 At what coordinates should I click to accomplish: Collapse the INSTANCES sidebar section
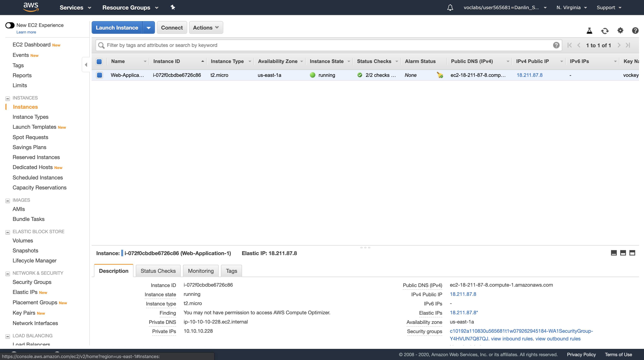pyautogui.click(x=8, y=98)
